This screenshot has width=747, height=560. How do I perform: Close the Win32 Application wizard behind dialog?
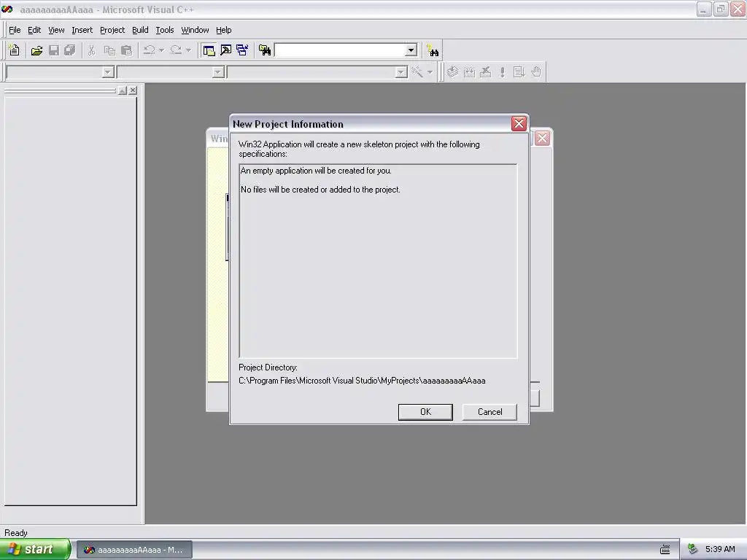(x=542, y=139)
